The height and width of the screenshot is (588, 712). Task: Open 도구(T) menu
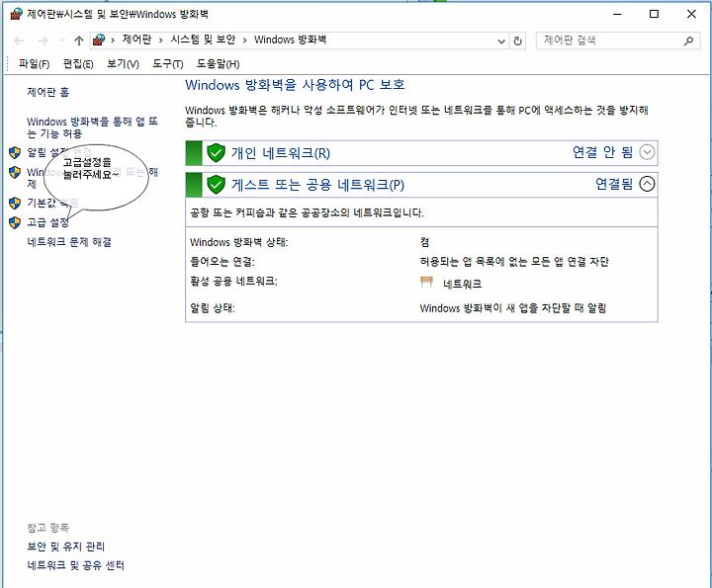pos(167,64)
